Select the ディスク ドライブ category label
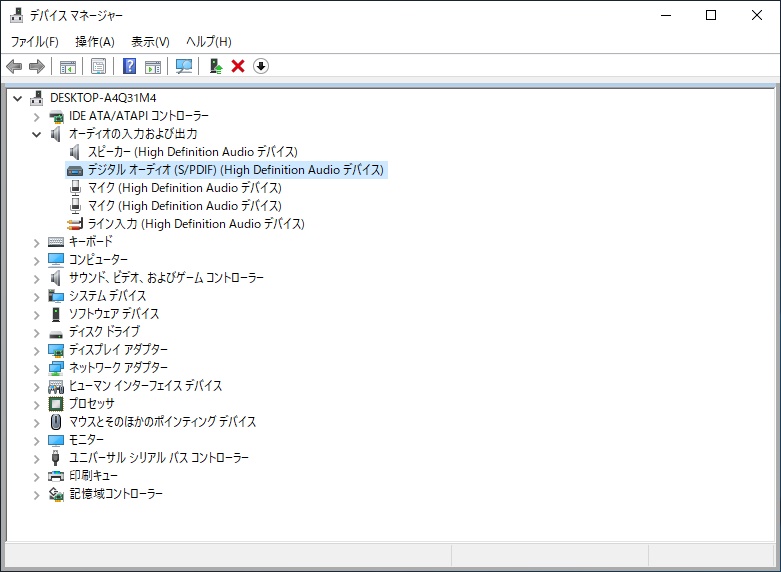781x572 pixels. pyautogui.click(x=104, y=332)
